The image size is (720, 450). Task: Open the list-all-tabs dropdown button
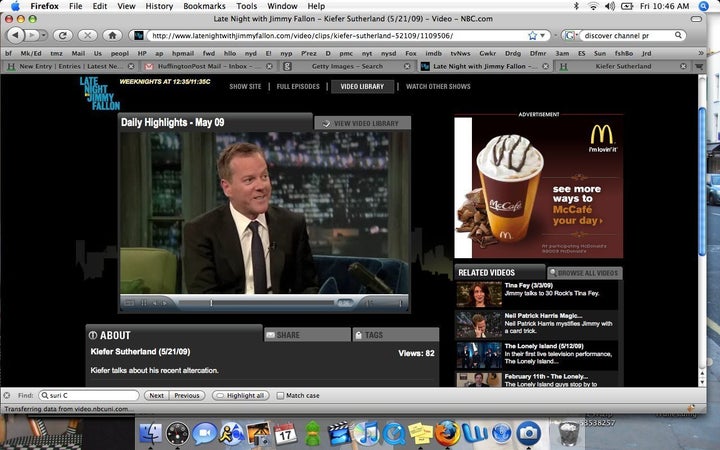[x=699, y=67]
